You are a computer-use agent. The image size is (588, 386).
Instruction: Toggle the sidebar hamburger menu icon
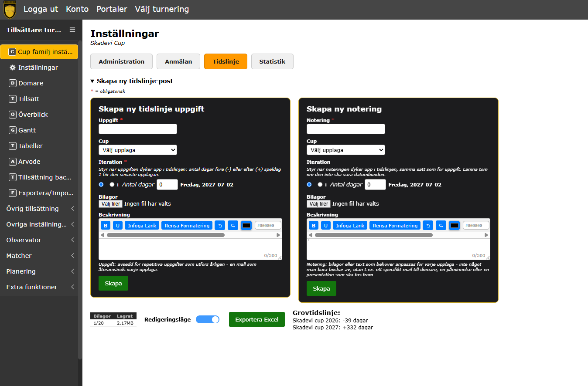pyautogui.click(x=72, y=30)
